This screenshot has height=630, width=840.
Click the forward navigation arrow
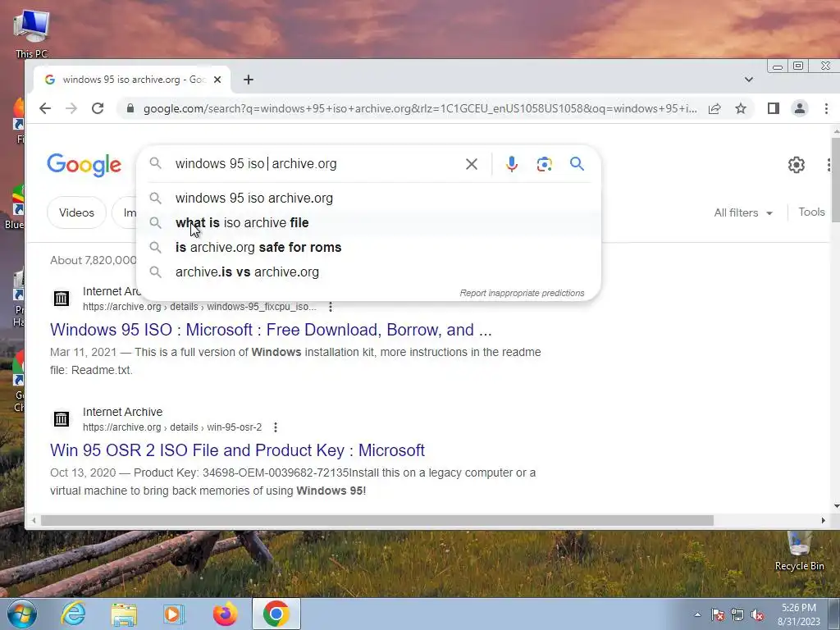click(x=71, y=109)
